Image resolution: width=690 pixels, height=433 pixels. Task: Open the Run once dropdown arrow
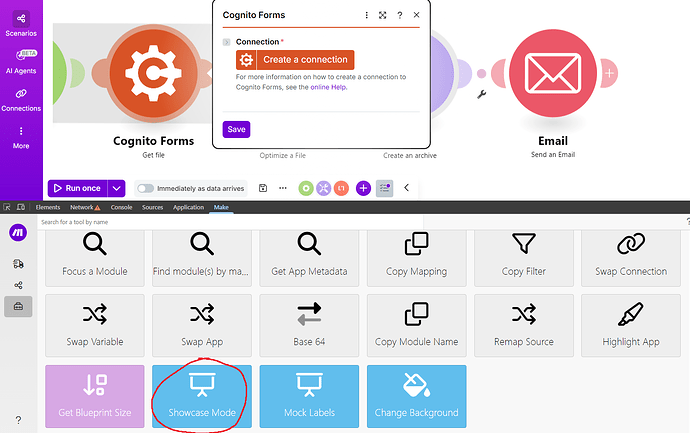coord(116,188)
